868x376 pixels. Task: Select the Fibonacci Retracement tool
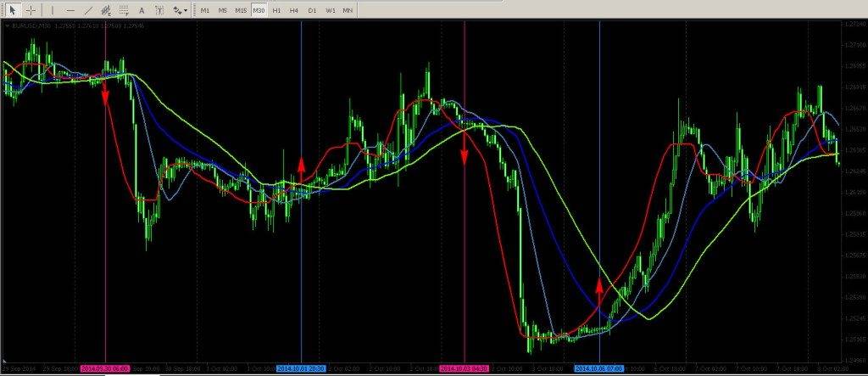point(124,10)
